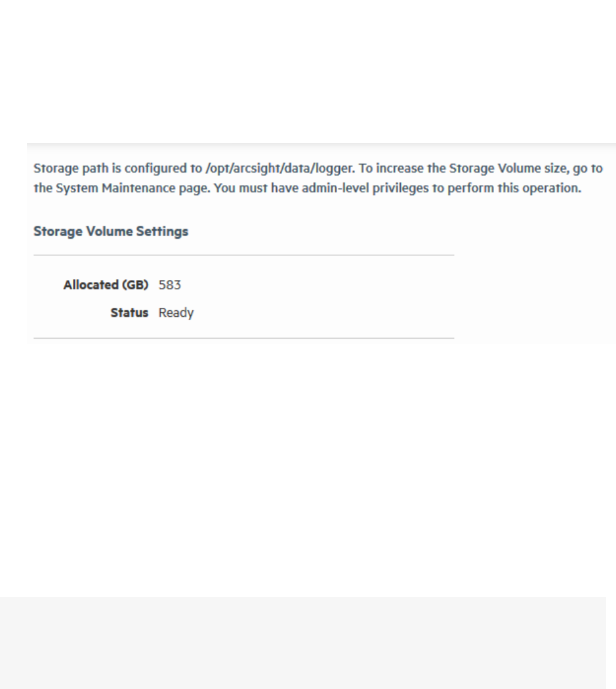Click the /opt/arcsight/data/logger path text
The height and width of the screenshot is (689, 616).
click(x=279, y=168)
